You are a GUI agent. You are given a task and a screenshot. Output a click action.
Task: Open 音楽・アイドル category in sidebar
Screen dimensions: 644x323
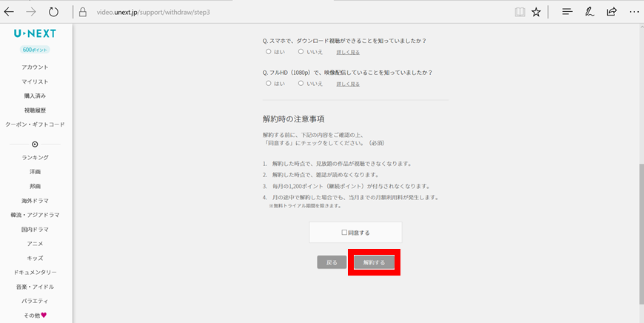(35, 287)
